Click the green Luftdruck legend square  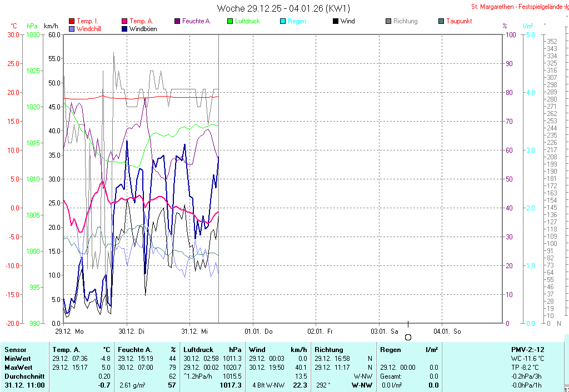pos(230,21)
